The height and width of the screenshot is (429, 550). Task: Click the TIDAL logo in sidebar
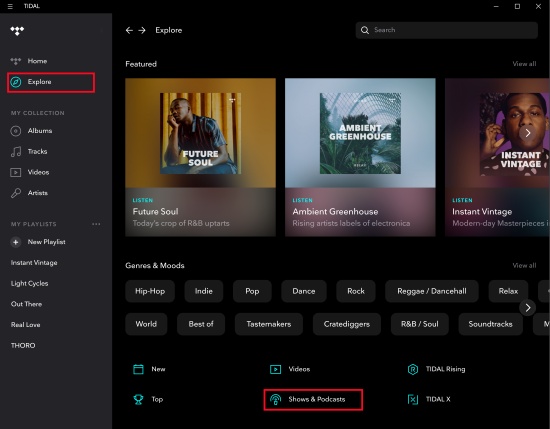[17, 31]
